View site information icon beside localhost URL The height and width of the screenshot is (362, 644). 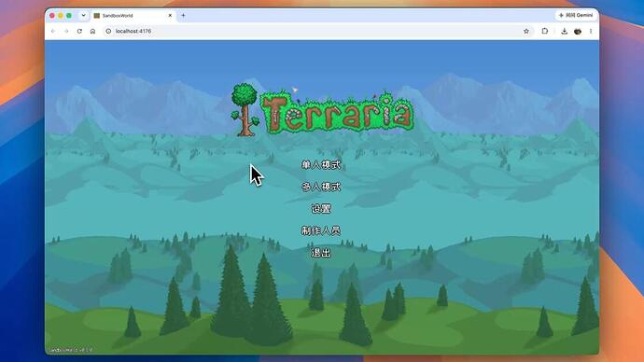coord(108,31)
